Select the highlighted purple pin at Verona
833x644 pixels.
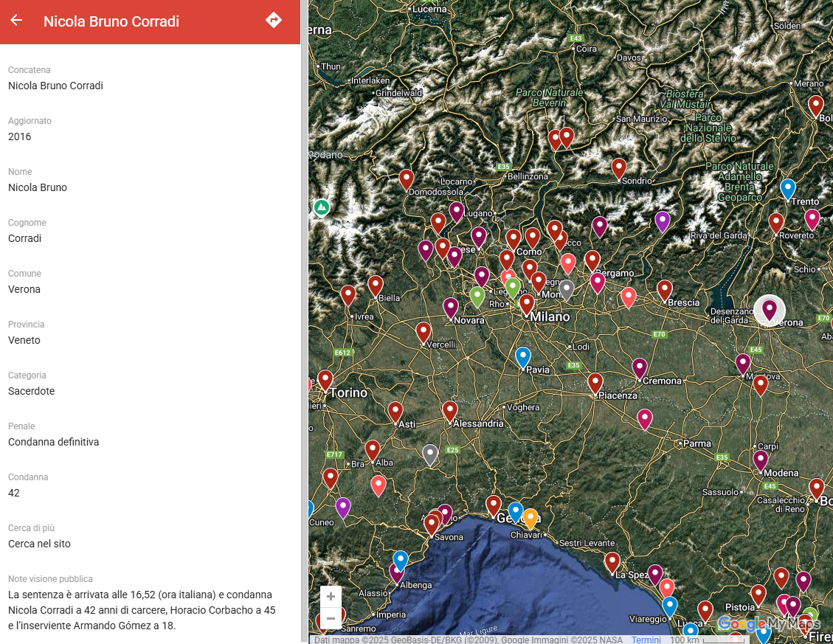(x=770, y=309)
